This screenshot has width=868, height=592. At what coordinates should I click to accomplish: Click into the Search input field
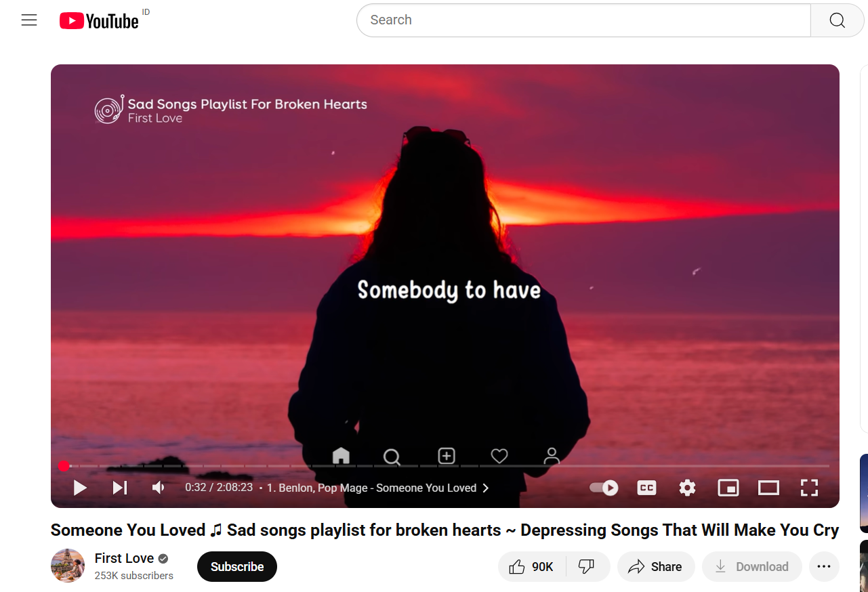pos(583,20)
